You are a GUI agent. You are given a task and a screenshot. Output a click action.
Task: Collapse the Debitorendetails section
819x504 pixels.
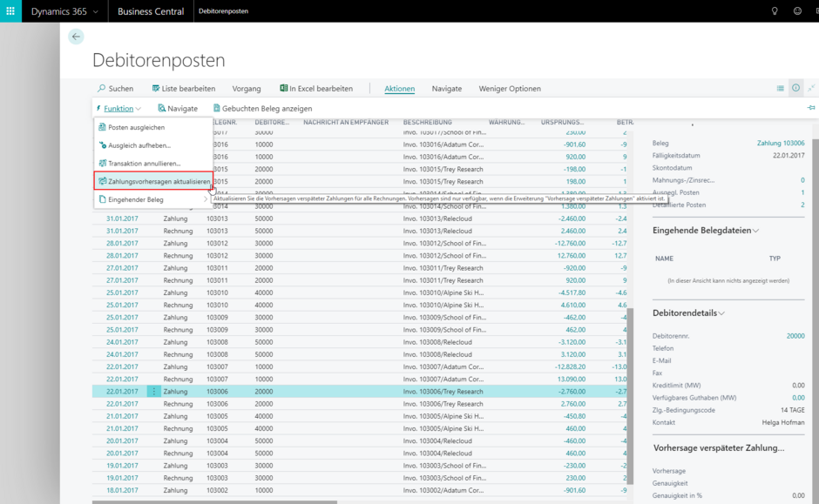(x=688, y=313)
